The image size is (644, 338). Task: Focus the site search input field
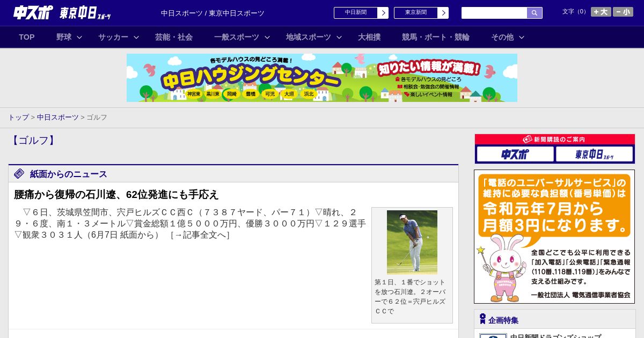click(x=494, y=13)
